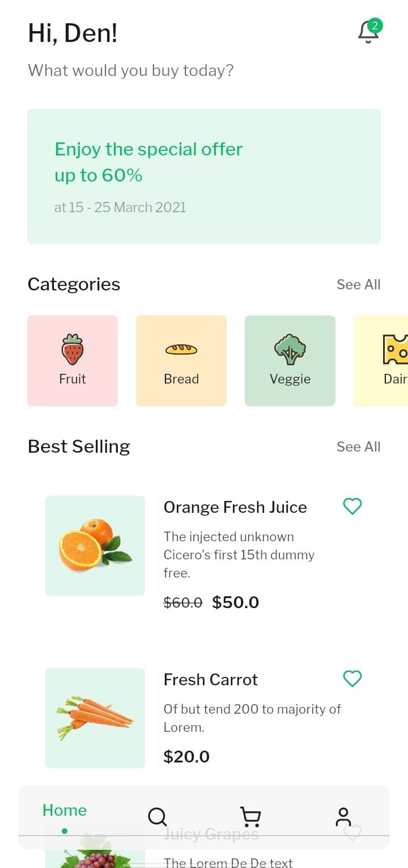This screenshot has width=408, height=868.
Task: Toggle the heart on Juicy Grapes
Action: point(352,833)
